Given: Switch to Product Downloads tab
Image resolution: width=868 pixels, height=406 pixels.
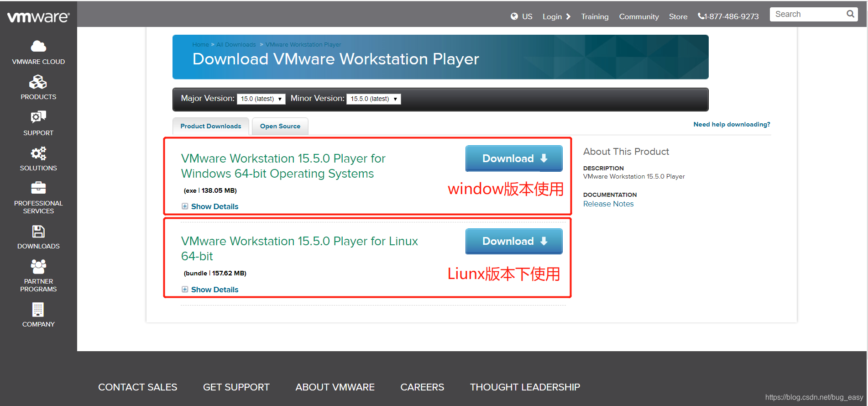Looking at the screenshot, I should pyautogui.click(x=211, y=126).
